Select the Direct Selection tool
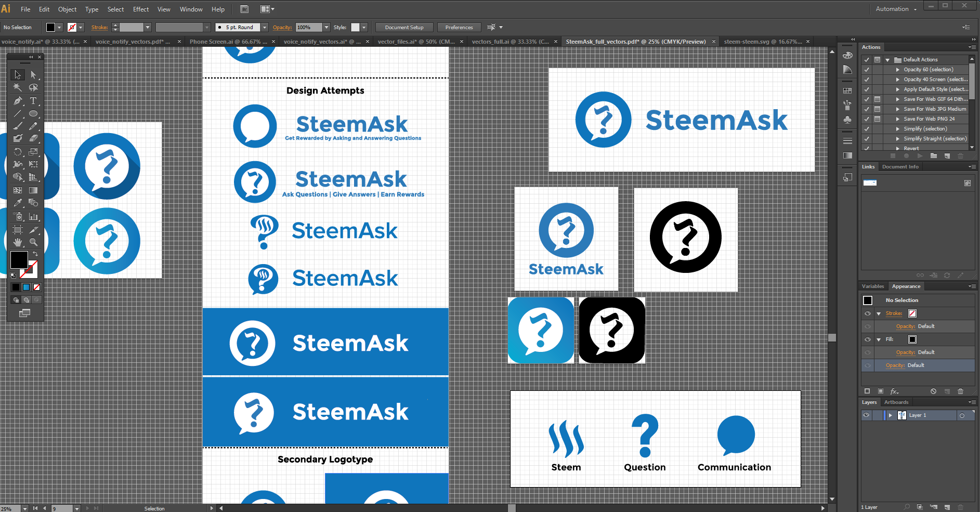Image resolution: width=980 pixels, height=512 pixels. click(x=33, y=75)
